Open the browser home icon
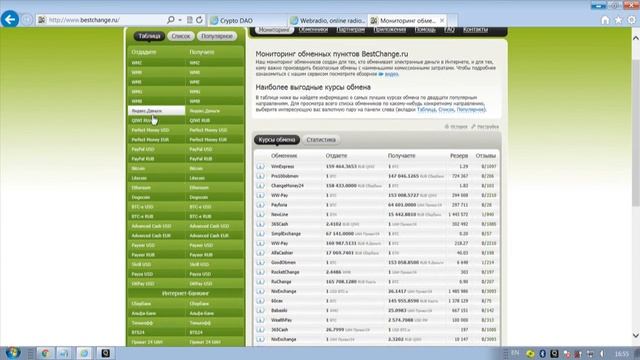Screen dimensions: 640x360 pos(605,20)
